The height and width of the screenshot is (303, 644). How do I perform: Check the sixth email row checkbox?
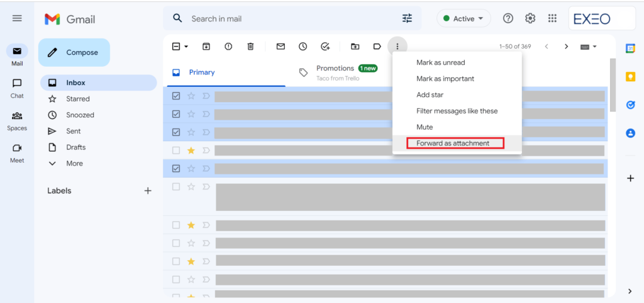[176, 186]
